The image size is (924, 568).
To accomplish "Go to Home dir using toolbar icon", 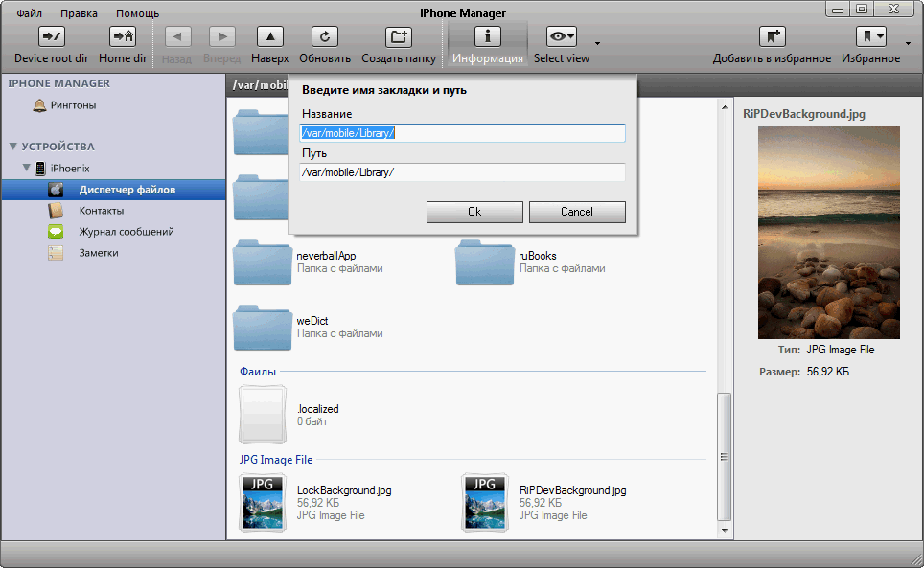I will (x=123, y=37).
